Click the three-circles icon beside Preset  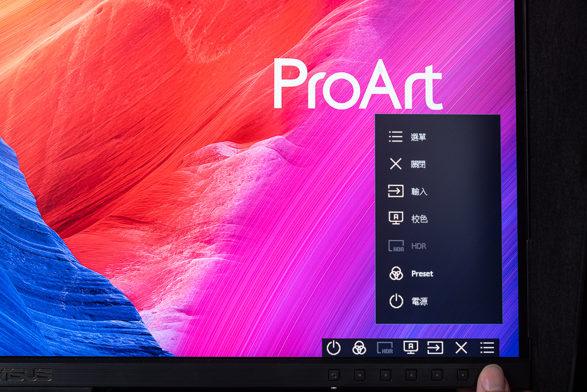click(x=396, y=273)
